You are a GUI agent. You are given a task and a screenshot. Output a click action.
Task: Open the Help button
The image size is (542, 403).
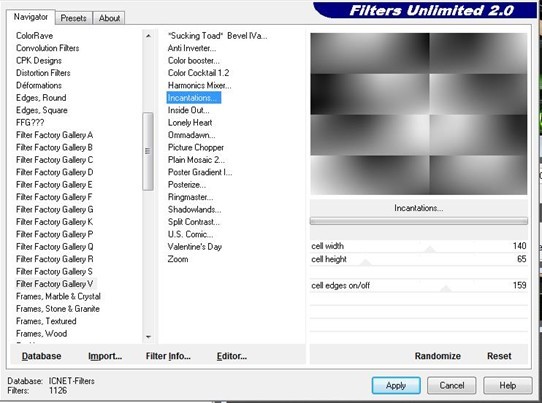pyautogui.click(x=507, y=385)
